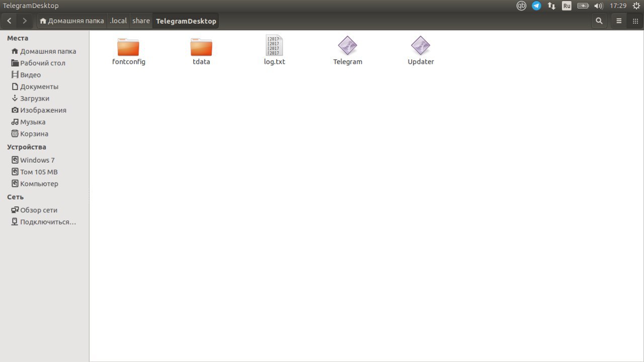The width and height of the screenshot is (644, 362).
Task: Open the Telegram tray icon
Action: coord(537,6)
